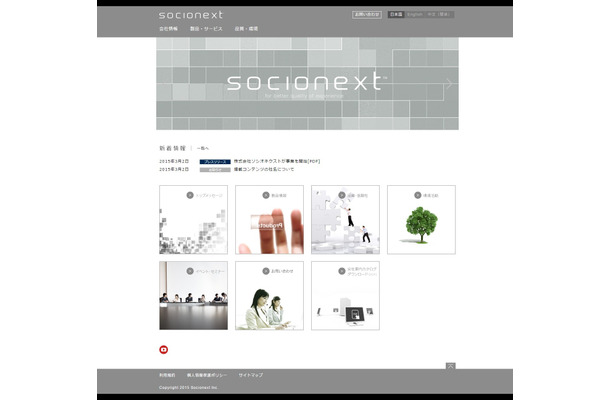Image resolution: width=610 pixels, height=400 pixels.
Task: Switch the site language to English
Action: pos(415,14)
